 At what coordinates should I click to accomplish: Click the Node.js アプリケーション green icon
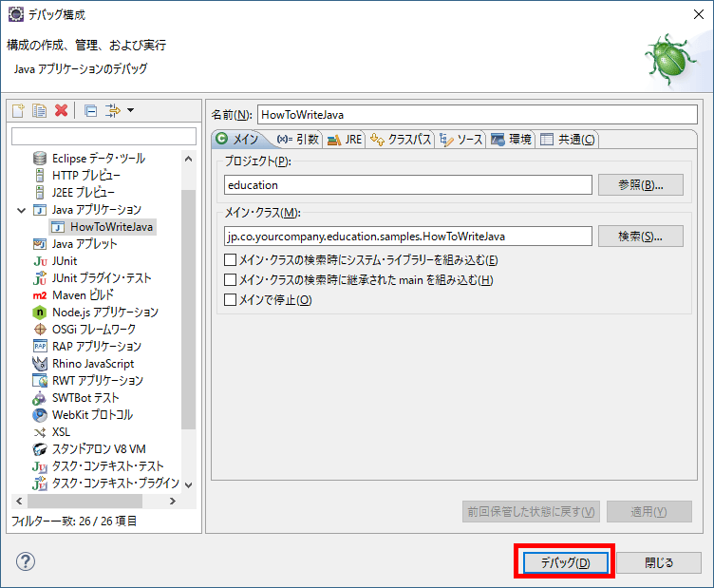click(40, 313)
